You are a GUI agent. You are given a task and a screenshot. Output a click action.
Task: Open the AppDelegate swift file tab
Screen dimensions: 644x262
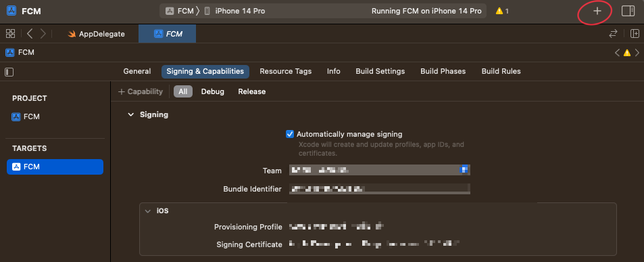point(96,34)
